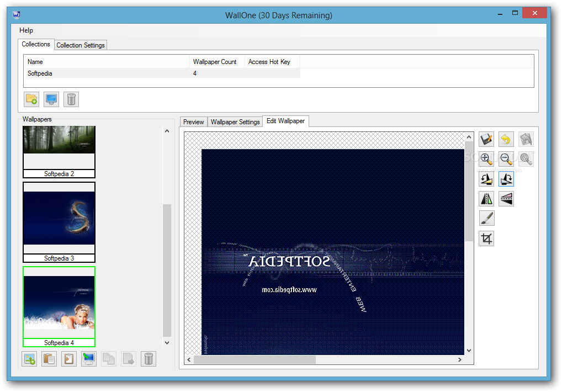Image resolution: width=562 pixels, height=392 pixels.
Task: Click wallpaper count value 4
Action: pyautogui.click(x=195, y=73)
